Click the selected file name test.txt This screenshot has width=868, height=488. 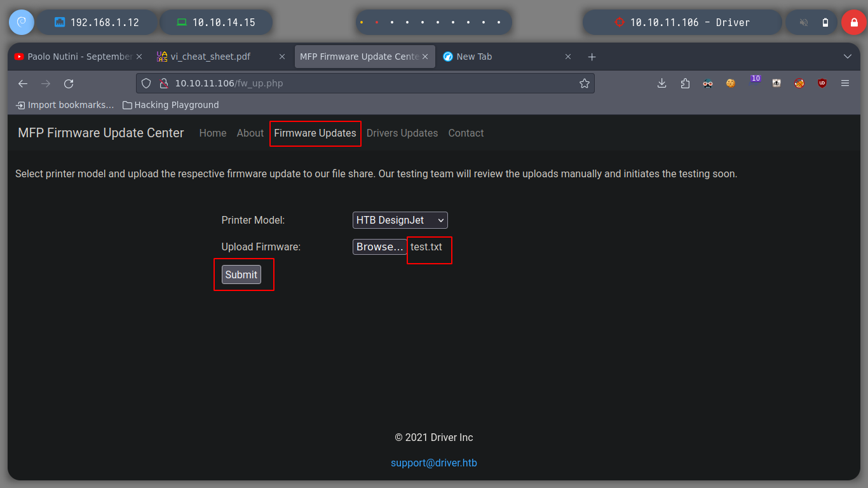426,247
